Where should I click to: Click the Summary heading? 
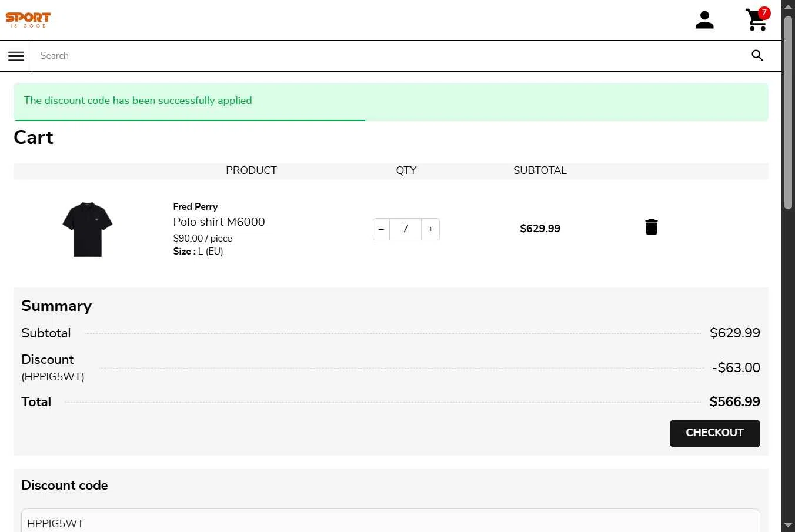(x=56, y=306)
